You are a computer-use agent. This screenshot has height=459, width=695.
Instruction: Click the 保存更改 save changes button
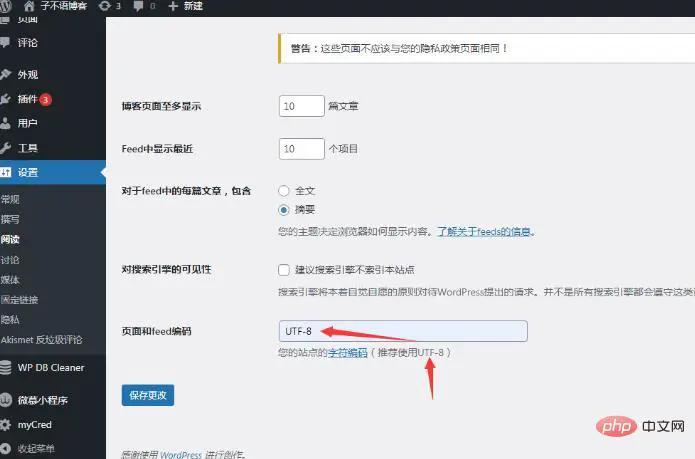(148, 395)
